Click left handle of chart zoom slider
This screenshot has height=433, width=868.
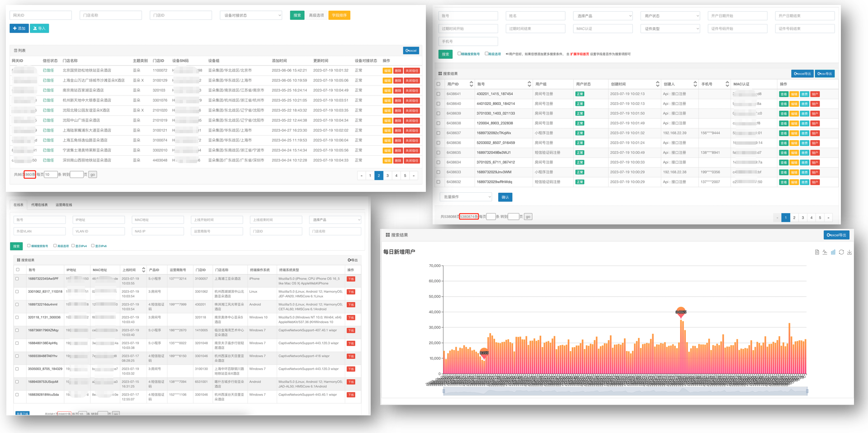(443, 391)
